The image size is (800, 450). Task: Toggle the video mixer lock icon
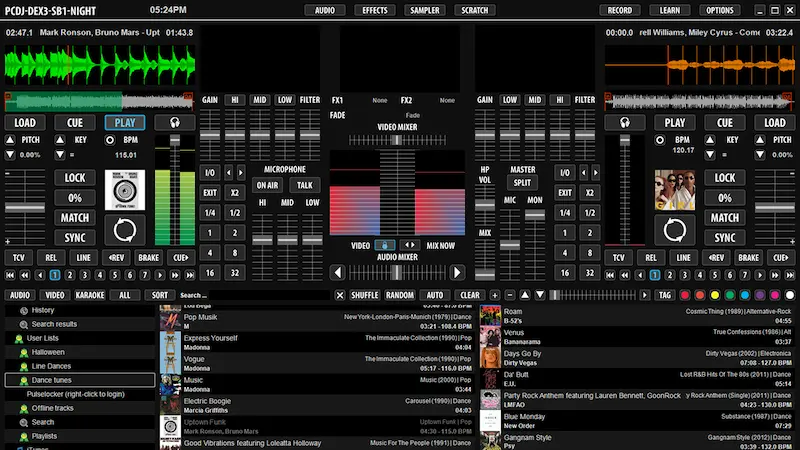(386, 245)
